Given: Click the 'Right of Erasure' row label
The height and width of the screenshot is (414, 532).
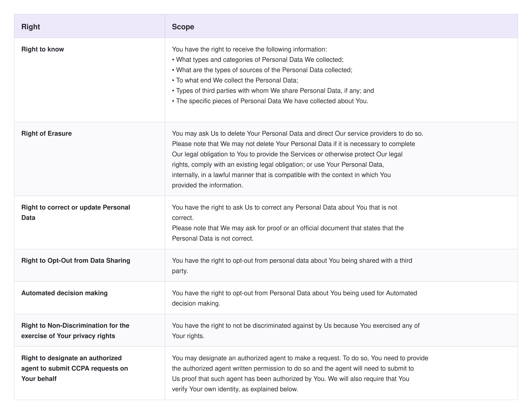Looking at the screenshot, I should pos(46,134).
